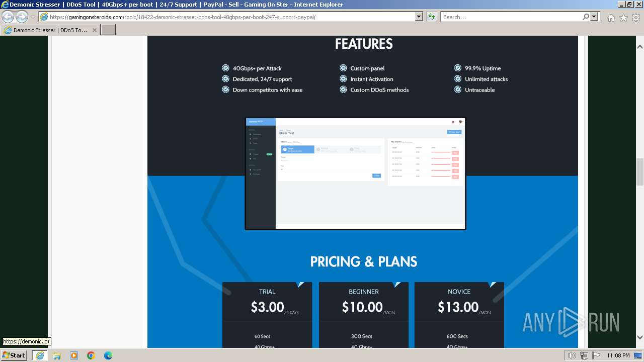The image size is (644, 362).
Task: Click checkmark icon beside Dedicated, 24/7 support
Action: (226, 79)
